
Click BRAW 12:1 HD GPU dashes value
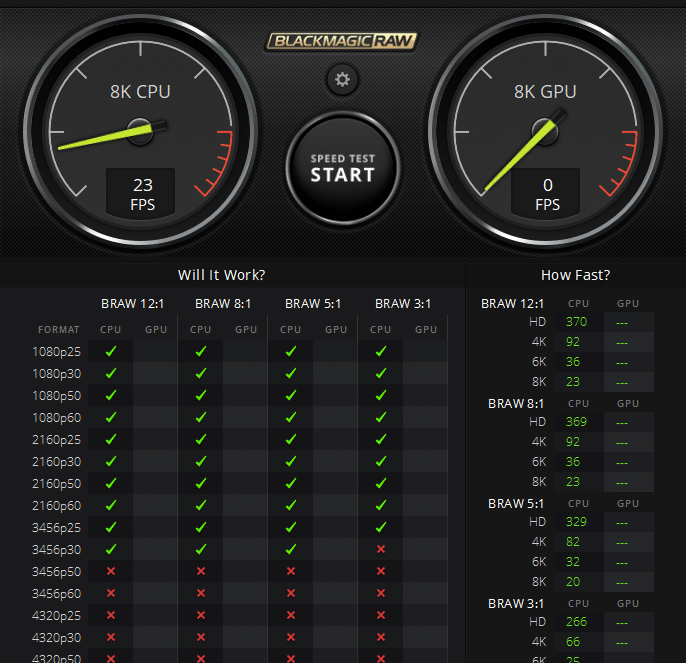[622, 323]
